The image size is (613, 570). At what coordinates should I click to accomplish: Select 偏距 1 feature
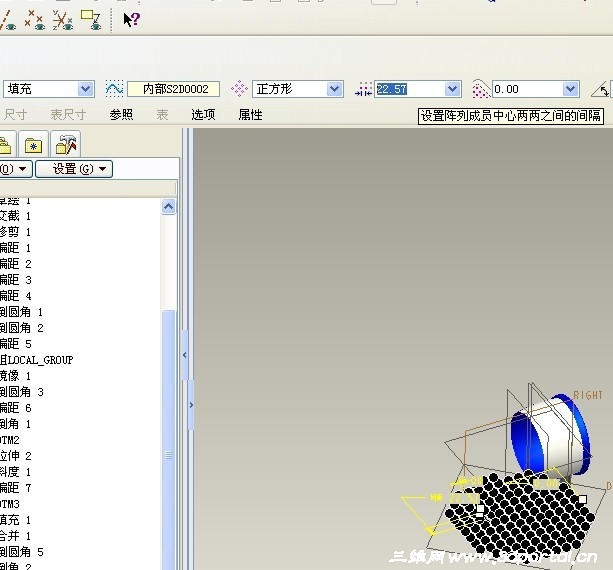click(16, 248)
